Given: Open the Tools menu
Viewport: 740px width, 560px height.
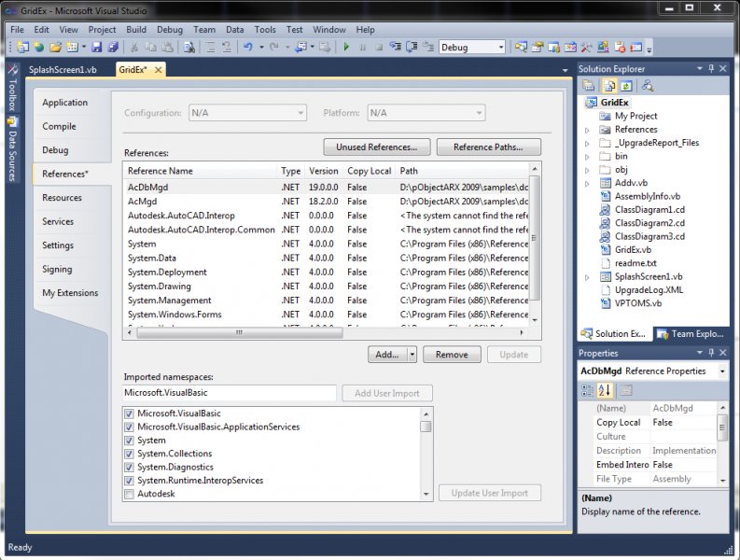Looking at the screenshot, I should [265, 30].
